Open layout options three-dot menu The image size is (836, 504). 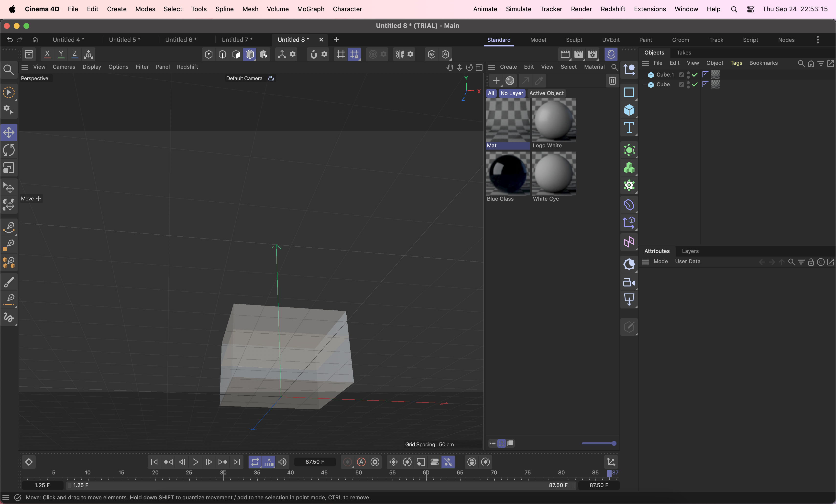pos(818,40)
